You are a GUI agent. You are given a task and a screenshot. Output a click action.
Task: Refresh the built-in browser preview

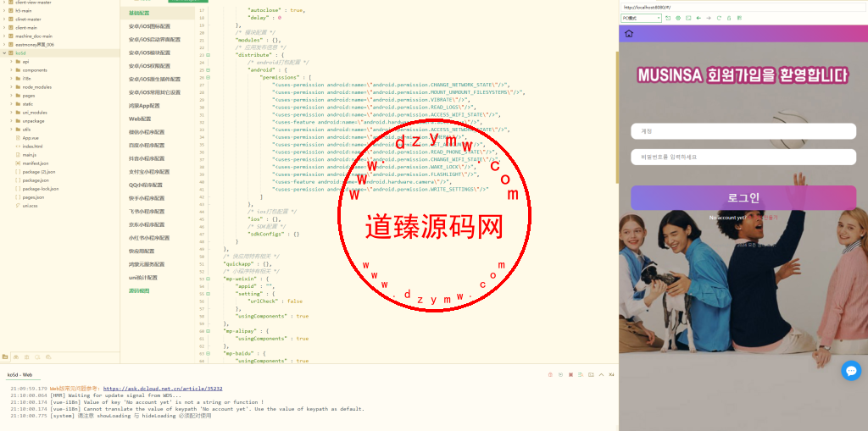[719, 19]
